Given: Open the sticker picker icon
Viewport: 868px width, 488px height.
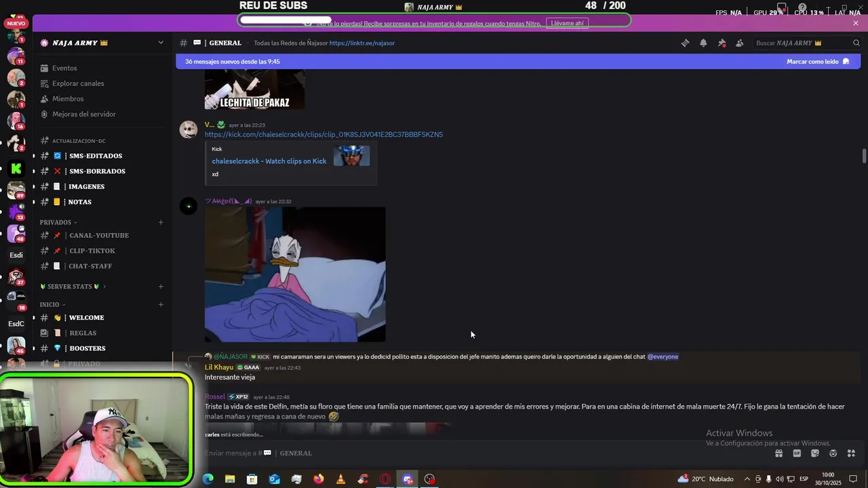Looking at the screenshot, I should [x=815, y=453].
